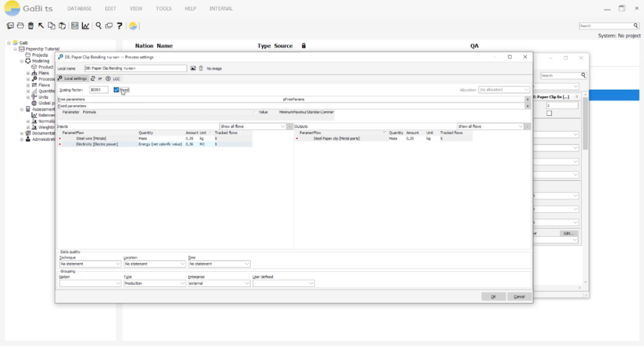The image size is (644, 360).
Task: Expand the Plans tree node
Action: 28,73
